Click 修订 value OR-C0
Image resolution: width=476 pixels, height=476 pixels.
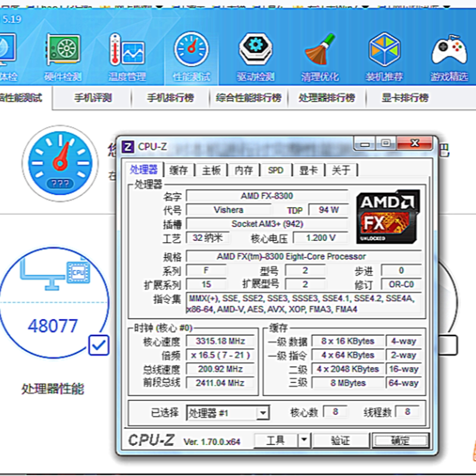(401, 284)
